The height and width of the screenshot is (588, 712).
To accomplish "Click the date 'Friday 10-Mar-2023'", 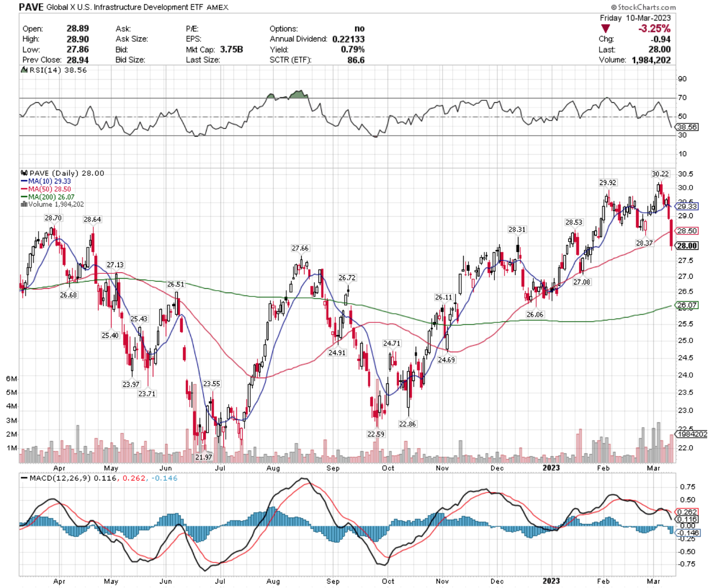I will point(635,18).
